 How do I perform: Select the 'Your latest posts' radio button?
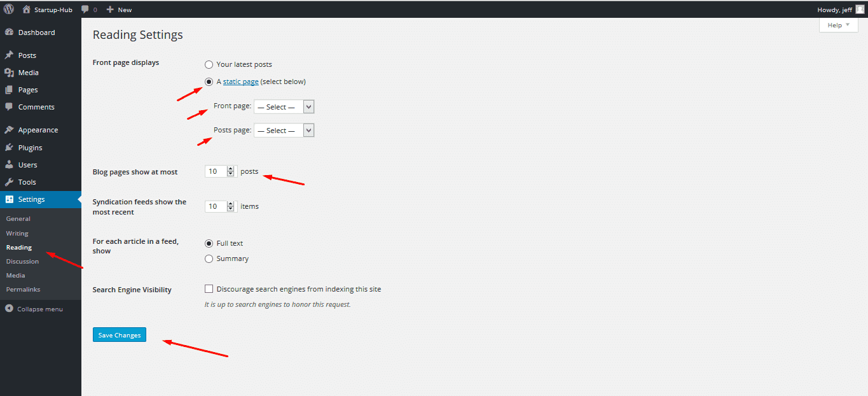tap(209, 65)
